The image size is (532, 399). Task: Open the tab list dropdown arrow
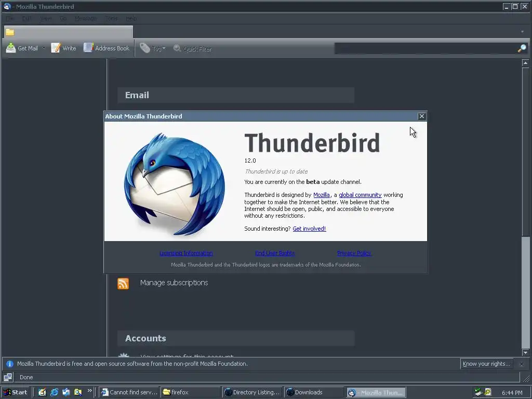click(x=522, y=32)
